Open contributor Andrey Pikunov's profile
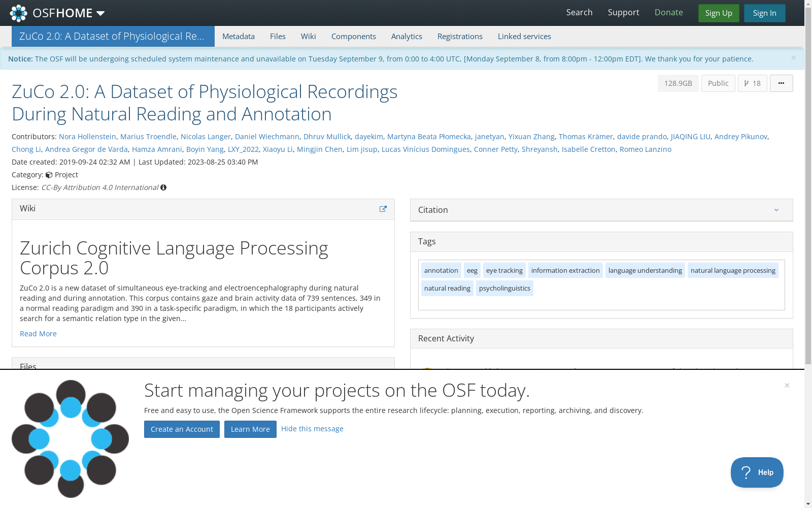The width and height of the screenshot is (812, 508). 740,137
